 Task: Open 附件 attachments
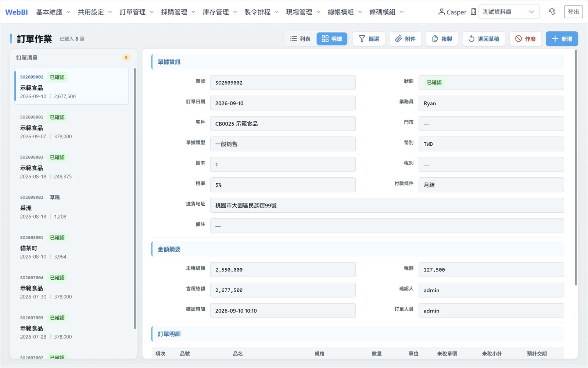405,39
